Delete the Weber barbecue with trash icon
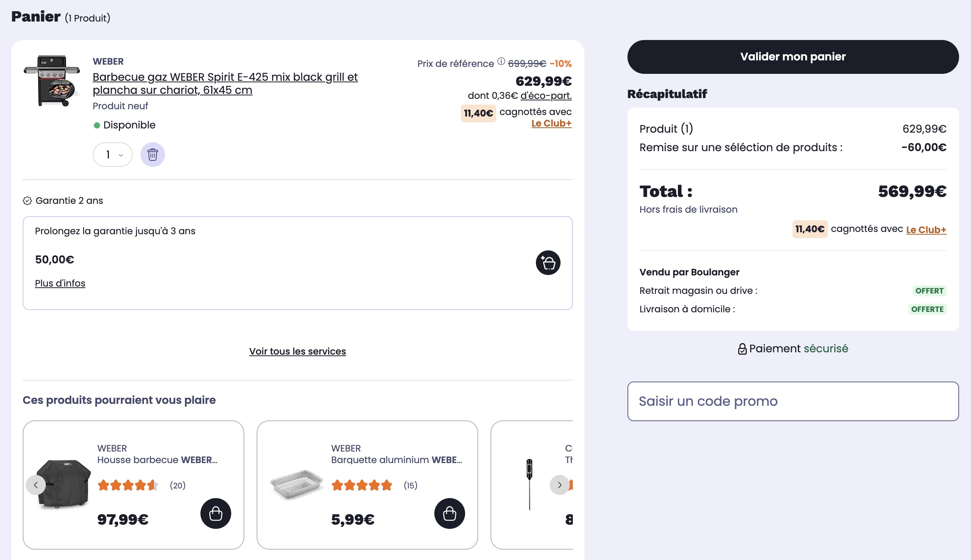Screen dimensions: 971x560 pyautogui.click(x=152, y=155)
